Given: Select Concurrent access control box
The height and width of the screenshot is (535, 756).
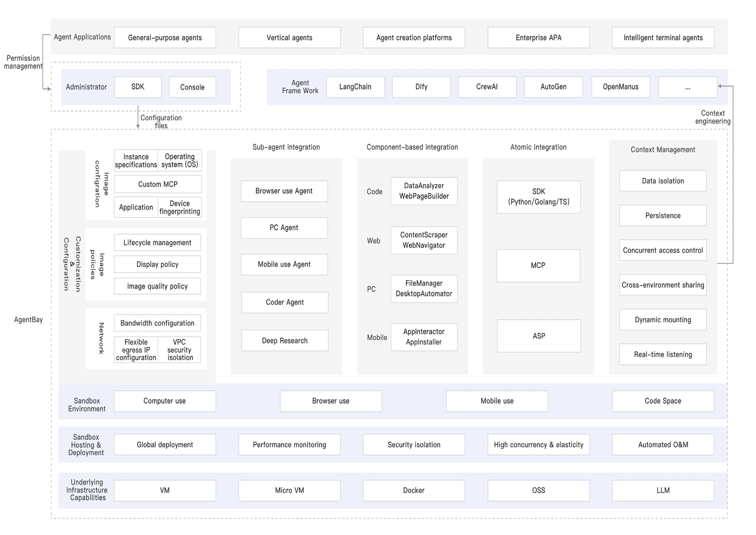Looking at the screenshot, I should pyautogui.click(x=663, y=250).
